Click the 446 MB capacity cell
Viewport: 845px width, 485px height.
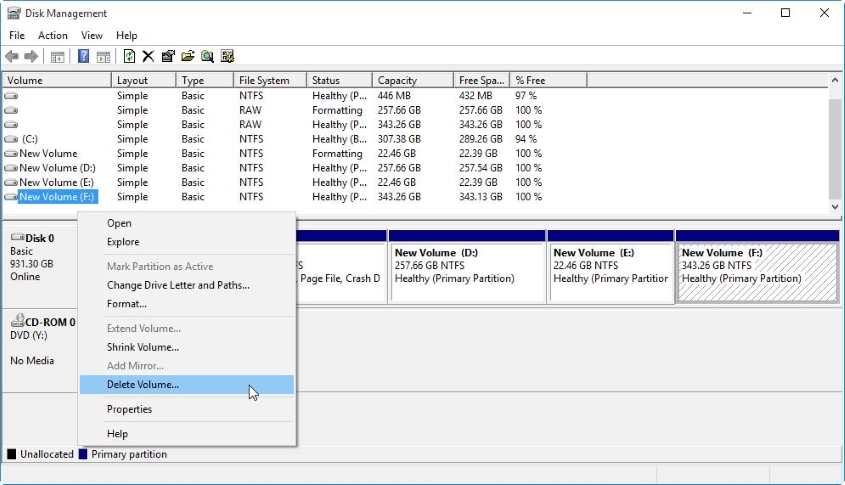point(394,96)
